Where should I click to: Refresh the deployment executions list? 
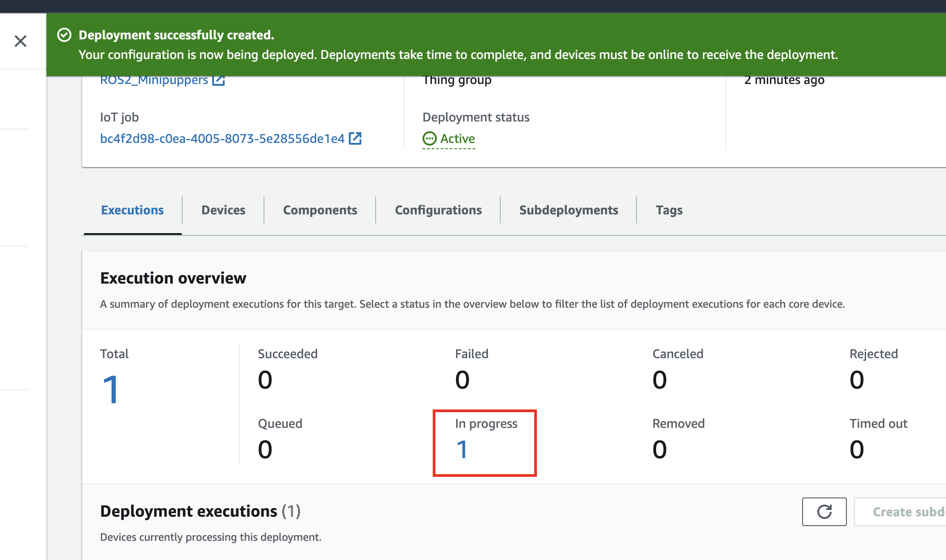tap(824, 512)
